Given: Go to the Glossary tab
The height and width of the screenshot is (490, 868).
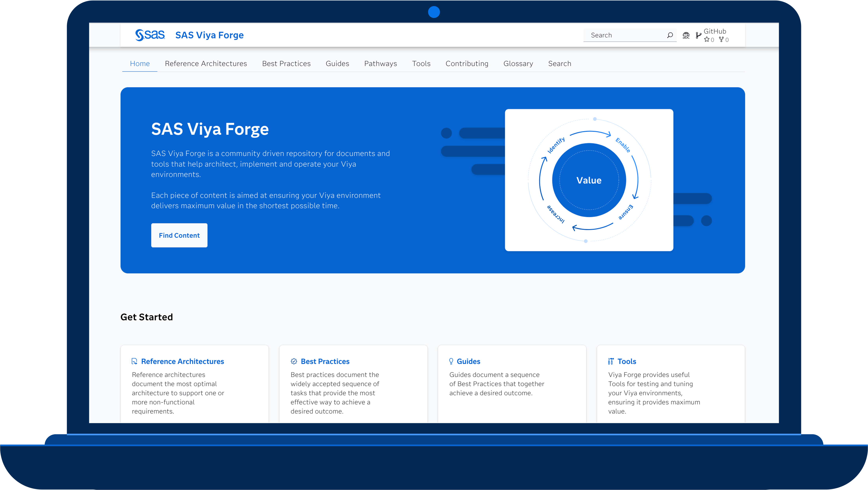Looking at the screenshot, I should pos(518,63).
